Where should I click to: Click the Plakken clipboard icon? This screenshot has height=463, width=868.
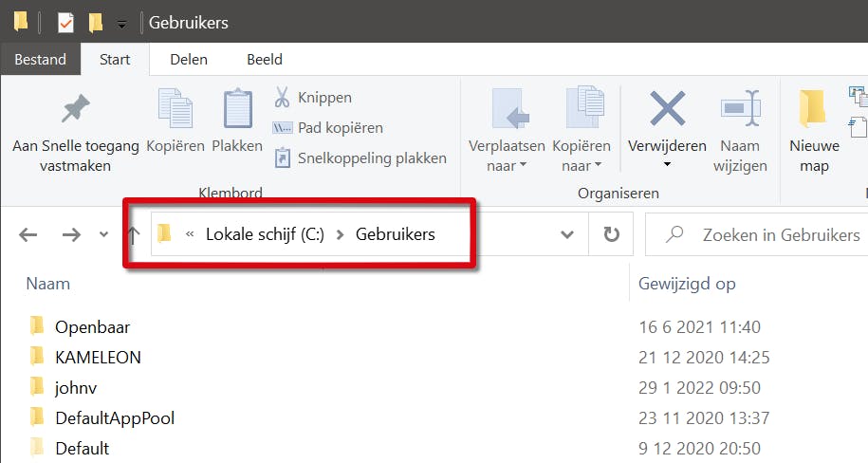pos(237,110)
